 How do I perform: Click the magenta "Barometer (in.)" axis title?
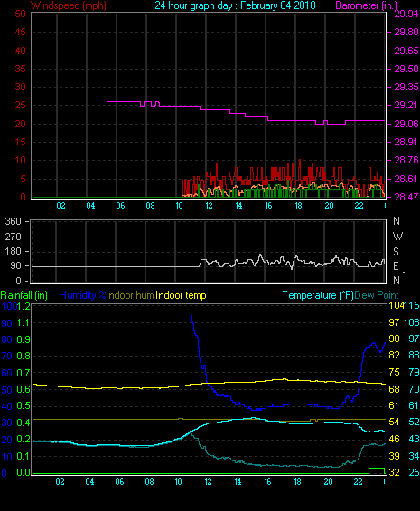(x=366, y=5)
